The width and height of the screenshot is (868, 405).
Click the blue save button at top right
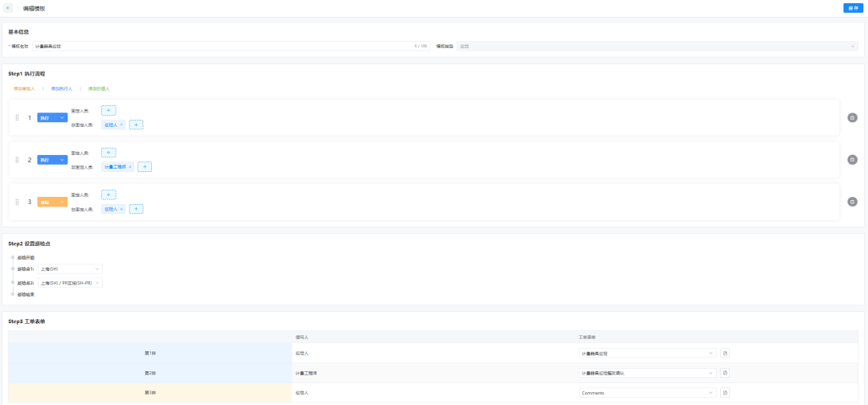point(853,8)
